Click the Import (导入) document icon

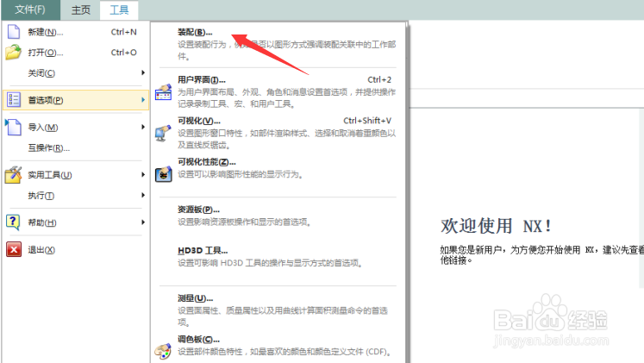pyautogui.click(x=14, y=127)
